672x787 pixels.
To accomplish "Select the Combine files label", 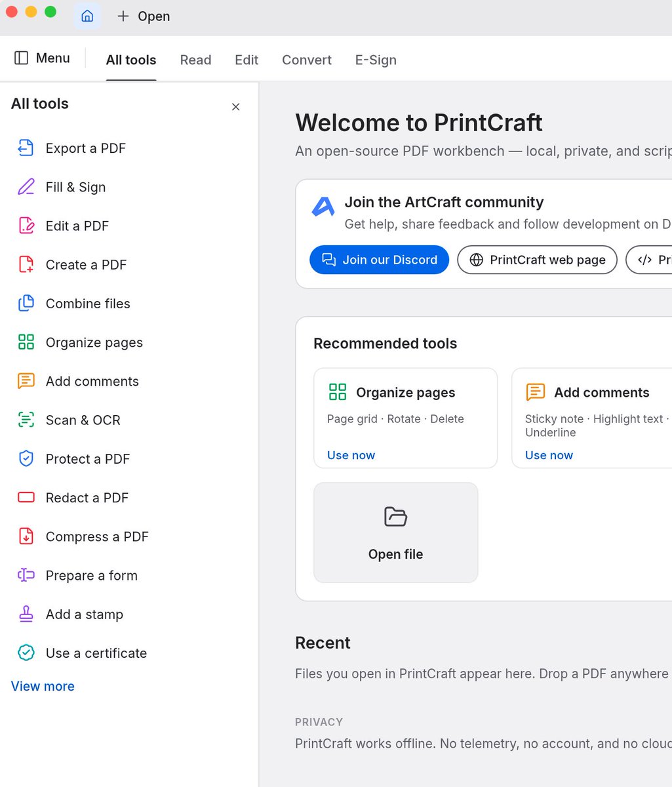I will (x=88, y=304).
